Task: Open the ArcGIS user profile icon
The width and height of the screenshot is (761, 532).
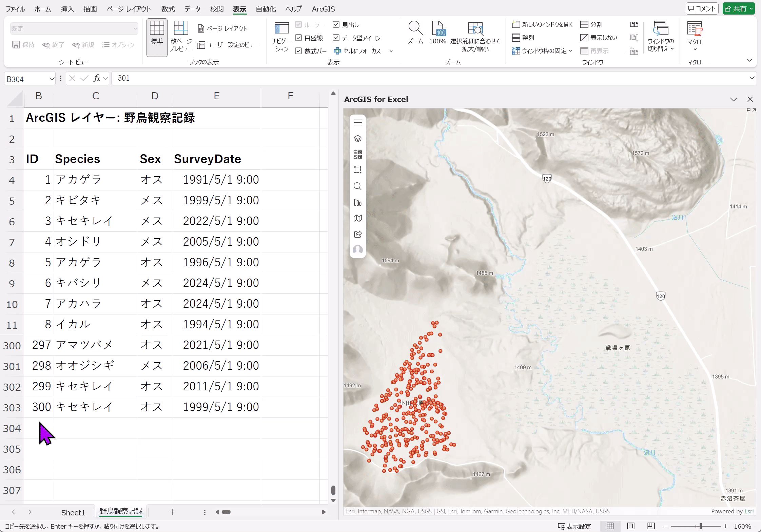Action: [357, 250]
